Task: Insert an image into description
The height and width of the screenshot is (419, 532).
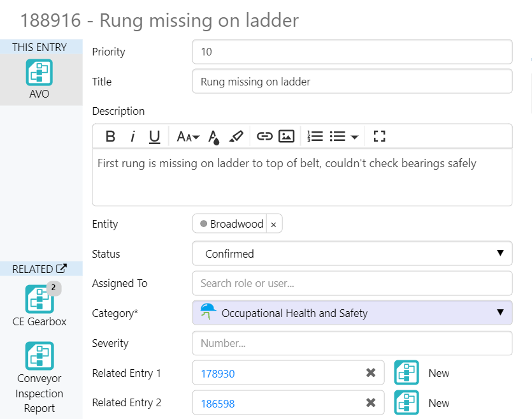Action: pos(287,136)
